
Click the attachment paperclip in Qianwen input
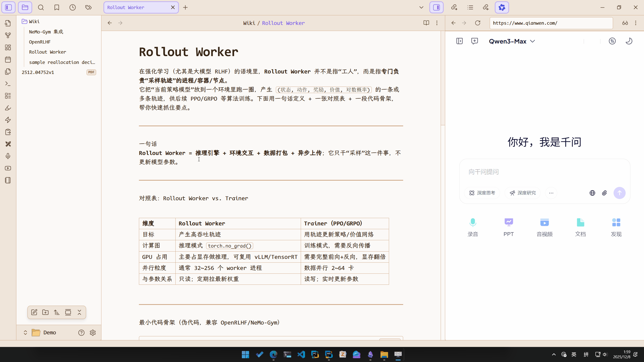tap(604, 193)
